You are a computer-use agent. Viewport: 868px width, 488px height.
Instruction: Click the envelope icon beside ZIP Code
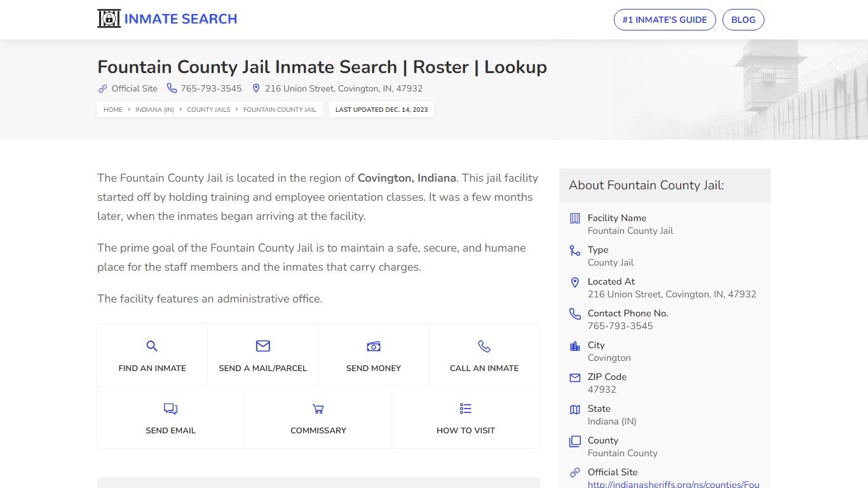575,377
